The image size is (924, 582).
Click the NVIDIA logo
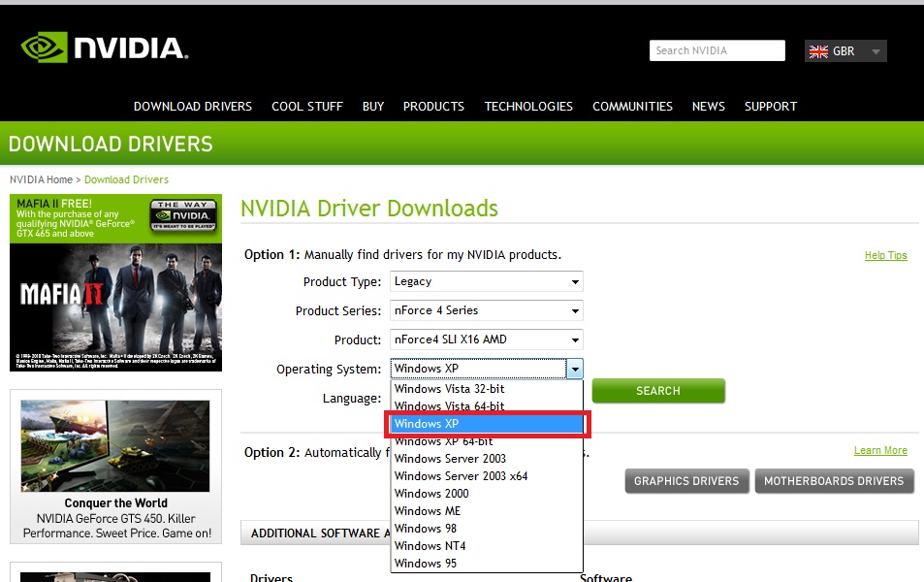click(105, 48)
